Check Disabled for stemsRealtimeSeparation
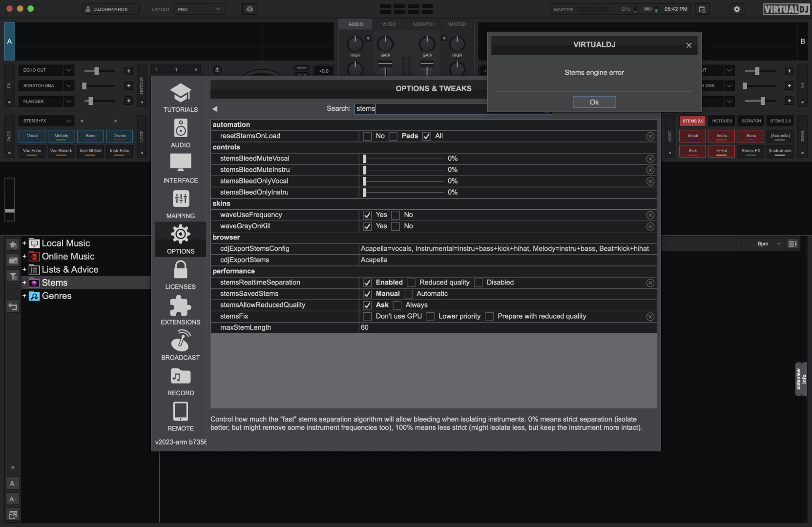812x527 pixels. [479, 283]
